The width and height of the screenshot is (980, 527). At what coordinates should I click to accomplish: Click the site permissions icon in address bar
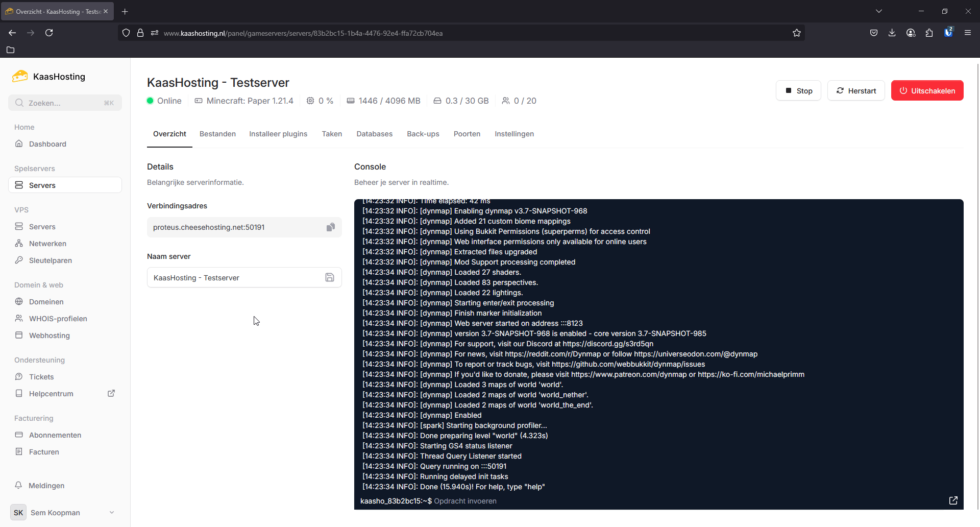155,33
